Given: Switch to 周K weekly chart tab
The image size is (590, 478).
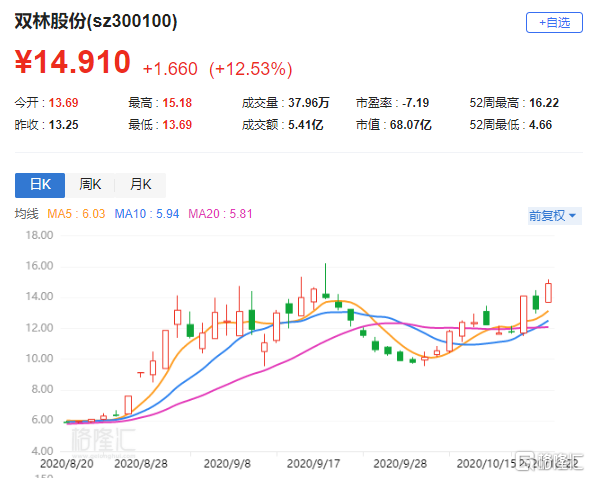Looking at the screenshot, I should [x=90, y=185].
